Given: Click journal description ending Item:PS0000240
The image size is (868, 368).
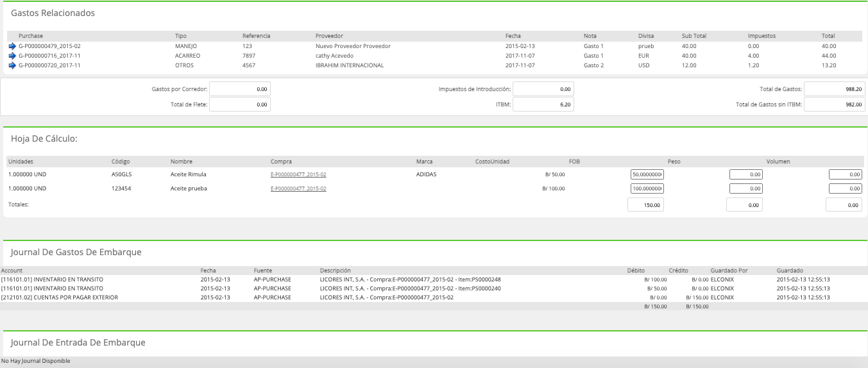Looking at the screenshot, I should point(410,289).
